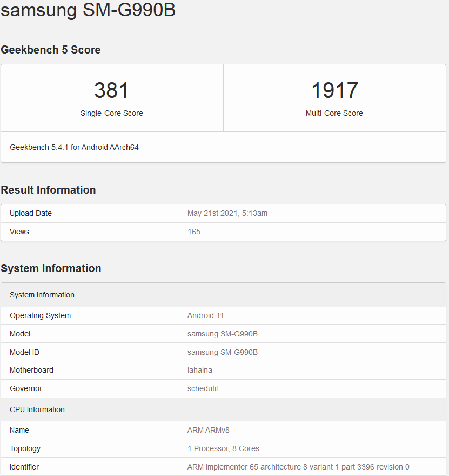
Task: Select the Android 11 value
Action: (205, 315)
